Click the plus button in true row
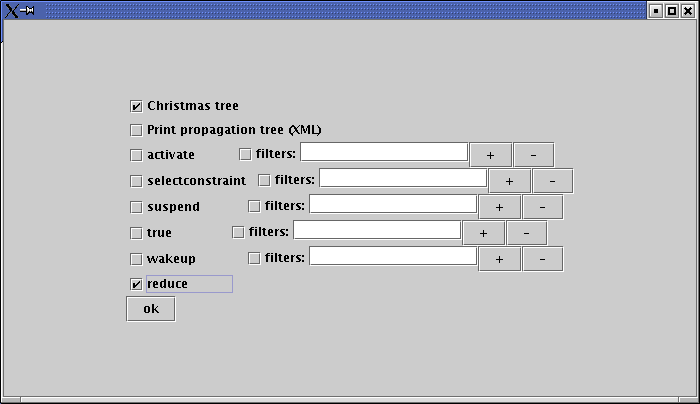700x404 pixels. pos(483,233)
